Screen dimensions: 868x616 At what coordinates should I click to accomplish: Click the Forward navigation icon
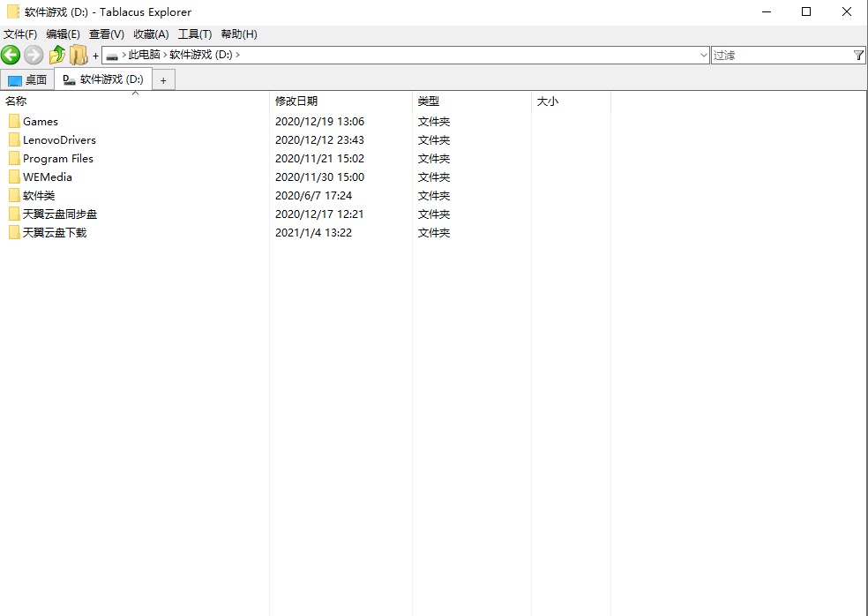33,55
